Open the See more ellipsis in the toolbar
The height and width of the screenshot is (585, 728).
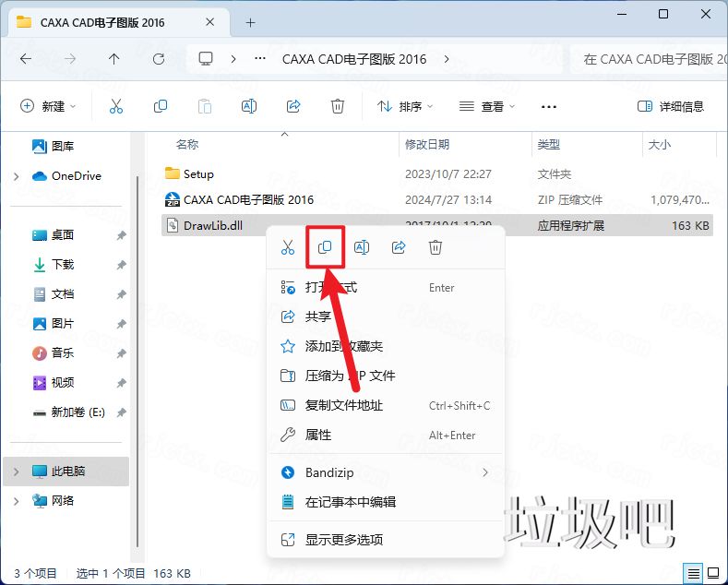pyautogui.click(x=549, y=107)
